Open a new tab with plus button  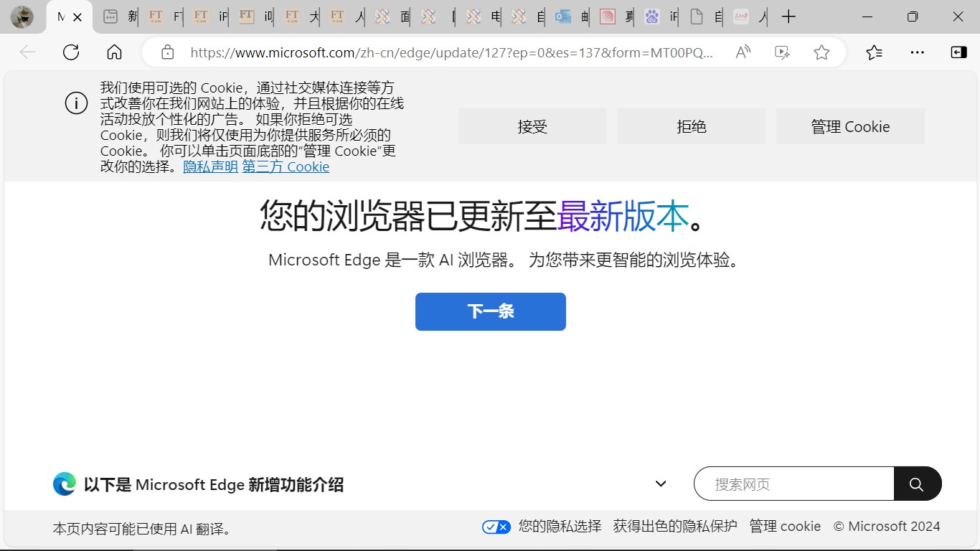click(x=788, y=17)
